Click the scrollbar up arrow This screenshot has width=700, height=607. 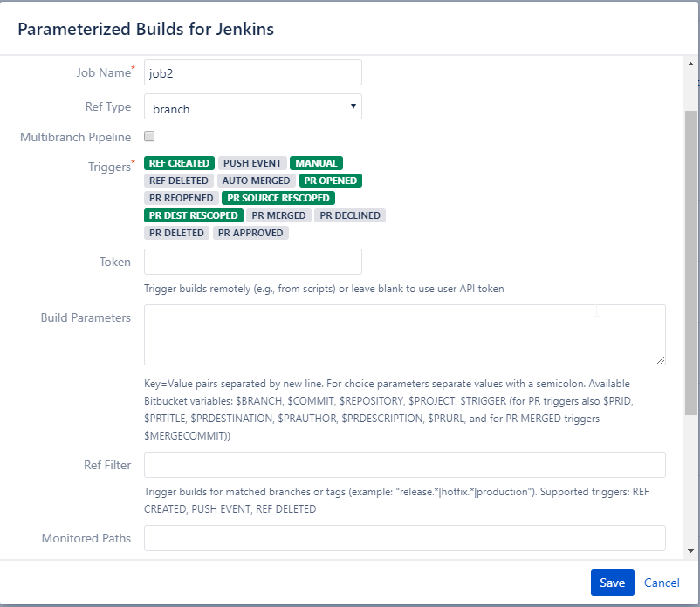click(690, 64)
